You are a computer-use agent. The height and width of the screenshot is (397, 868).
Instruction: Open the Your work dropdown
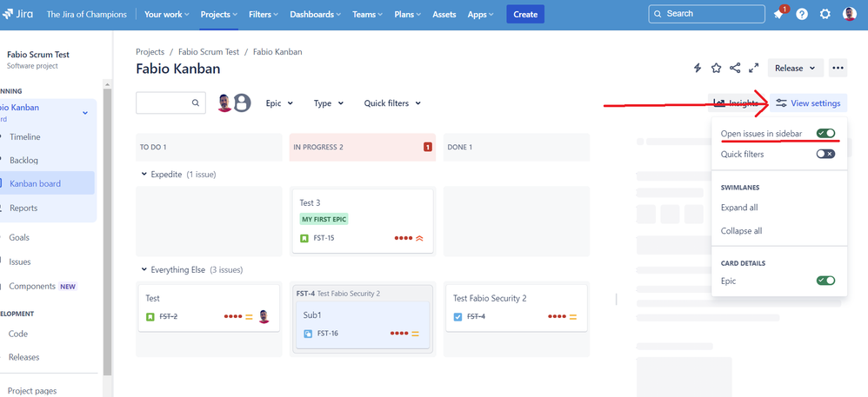point(166,15)
